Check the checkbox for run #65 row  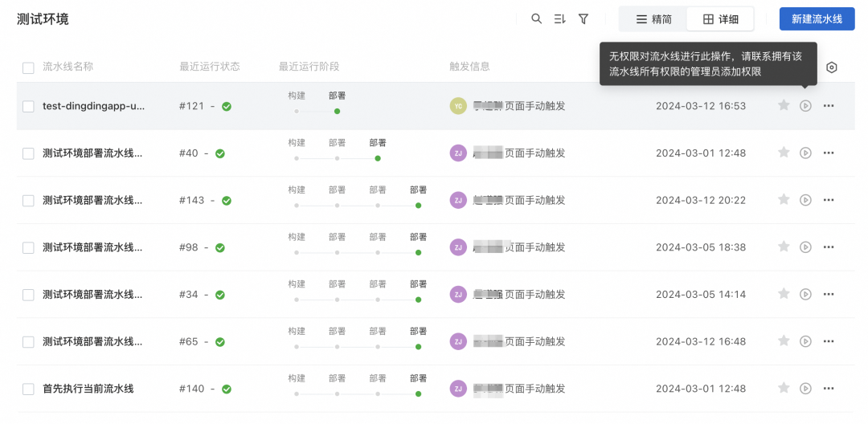tap(28, 342)
